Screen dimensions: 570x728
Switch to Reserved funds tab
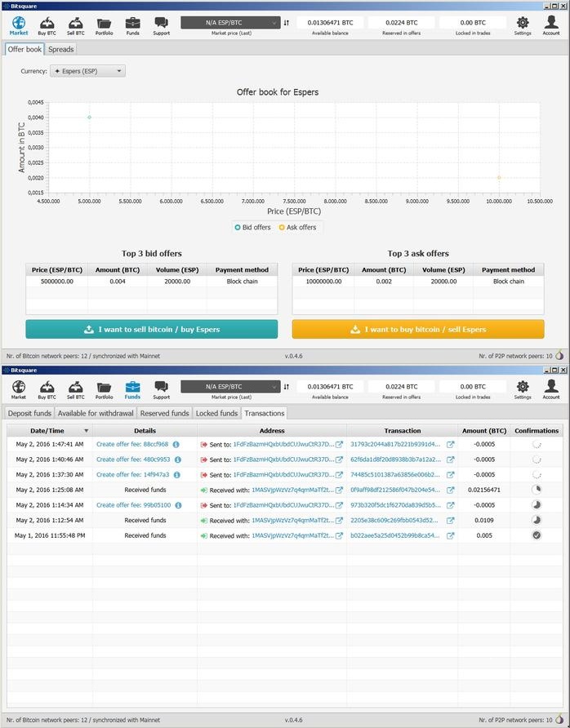pos(164,413)
